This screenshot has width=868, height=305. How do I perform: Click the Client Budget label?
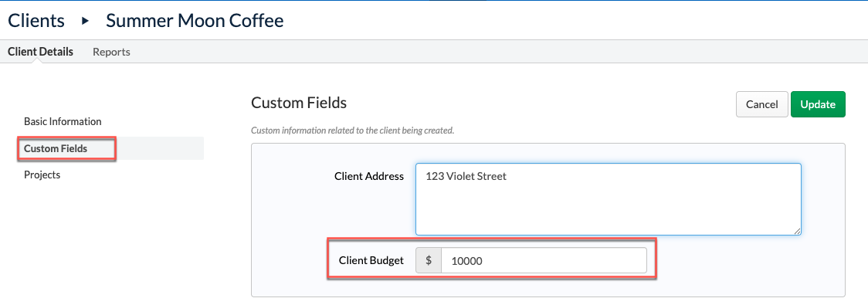(371, 260)
